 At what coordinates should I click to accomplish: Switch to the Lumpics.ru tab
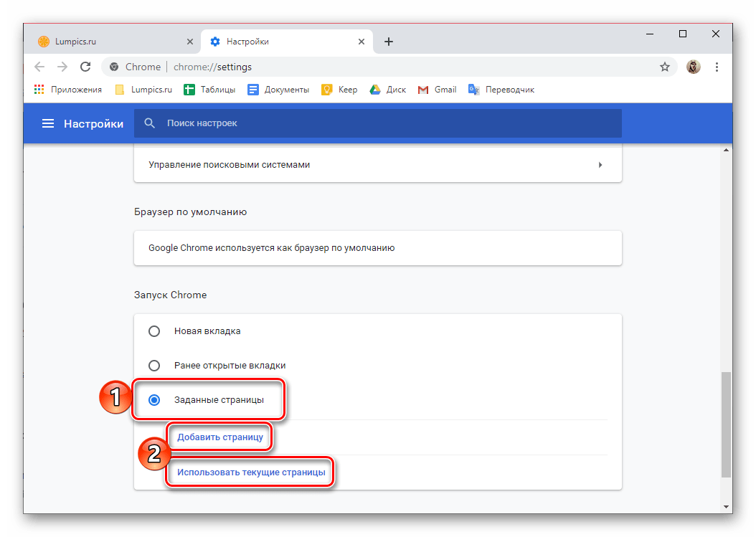[x=115, y=42]
